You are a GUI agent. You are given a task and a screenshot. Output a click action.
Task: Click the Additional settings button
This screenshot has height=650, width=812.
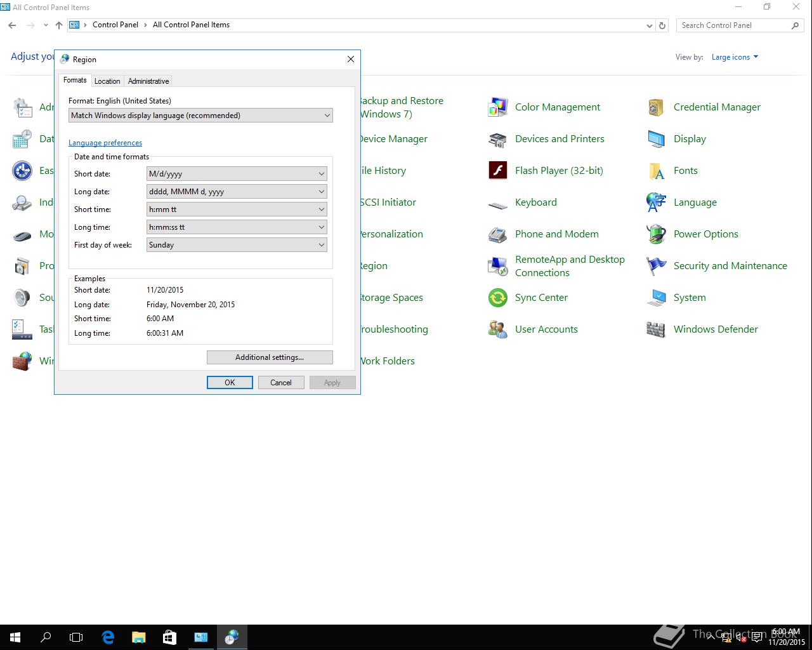[270, 357]
